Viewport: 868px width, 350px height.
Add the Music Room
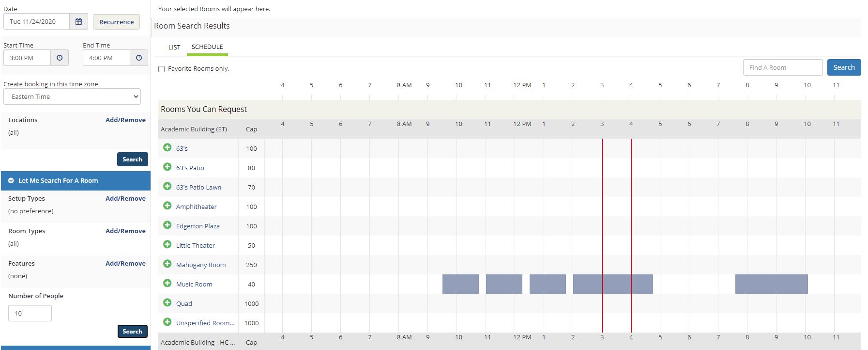tap(168, 283)
